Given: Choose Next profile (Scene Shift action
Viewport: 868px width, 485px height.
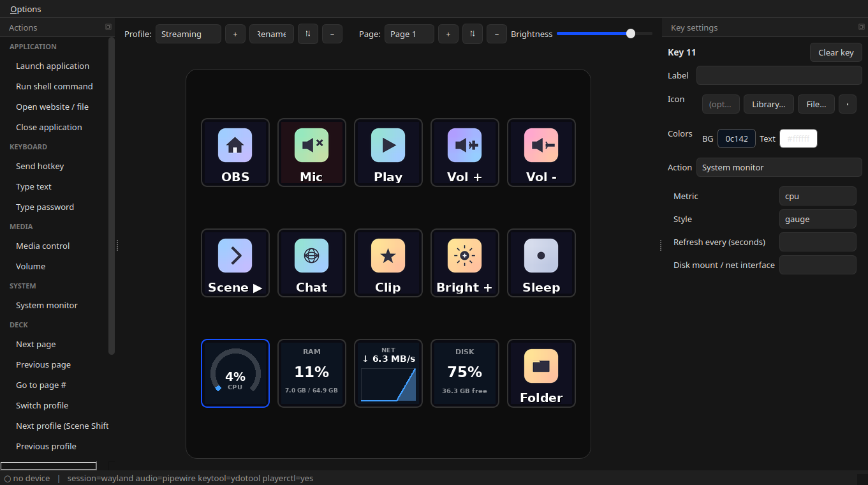Looking at the screenshot, I should 63,426.
